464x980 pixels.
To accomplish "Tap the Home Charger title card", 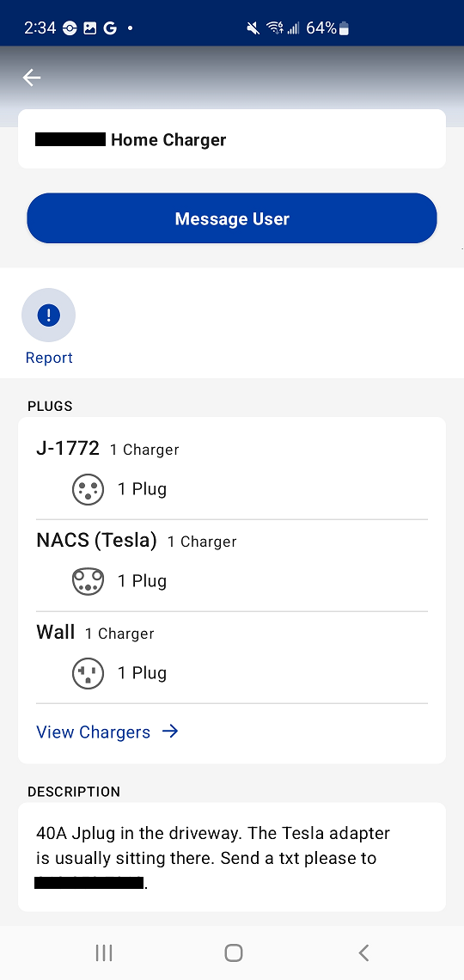I will 232,138.
